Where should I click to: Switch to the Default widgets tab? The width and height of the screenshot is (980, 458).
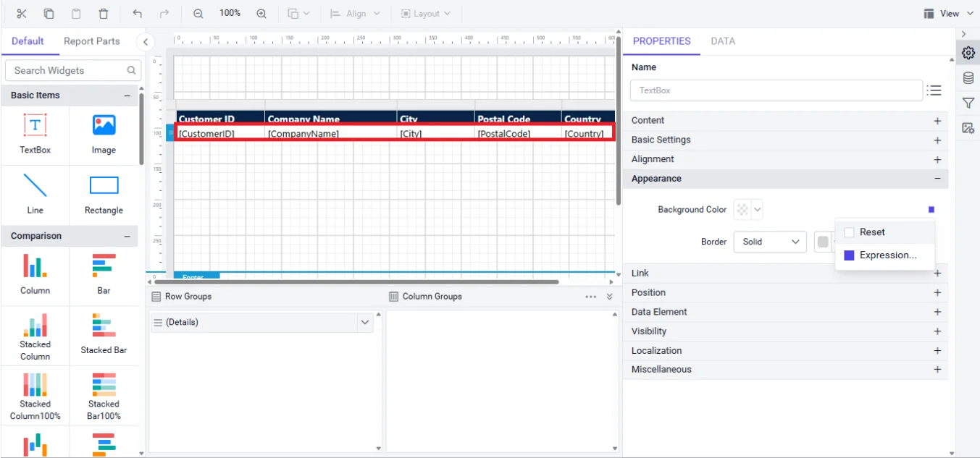point(28,41)
